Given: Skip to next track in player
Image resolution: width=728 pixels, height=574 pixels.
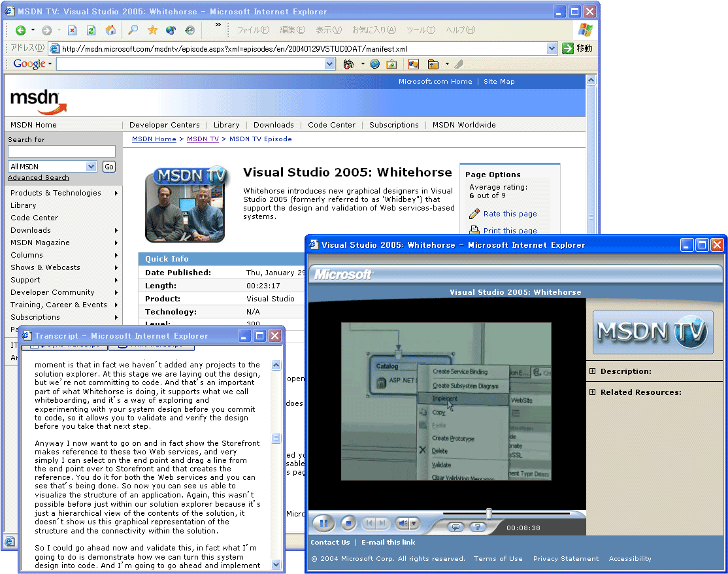Looking at the screenshot, I should pyautogui.click(x=382, y=524).
